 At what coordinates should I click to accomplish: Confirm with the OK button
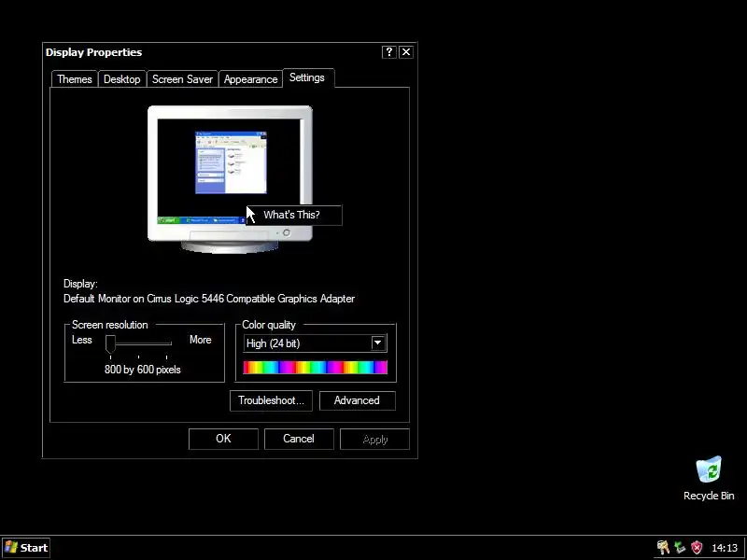(x=223, y=439)
